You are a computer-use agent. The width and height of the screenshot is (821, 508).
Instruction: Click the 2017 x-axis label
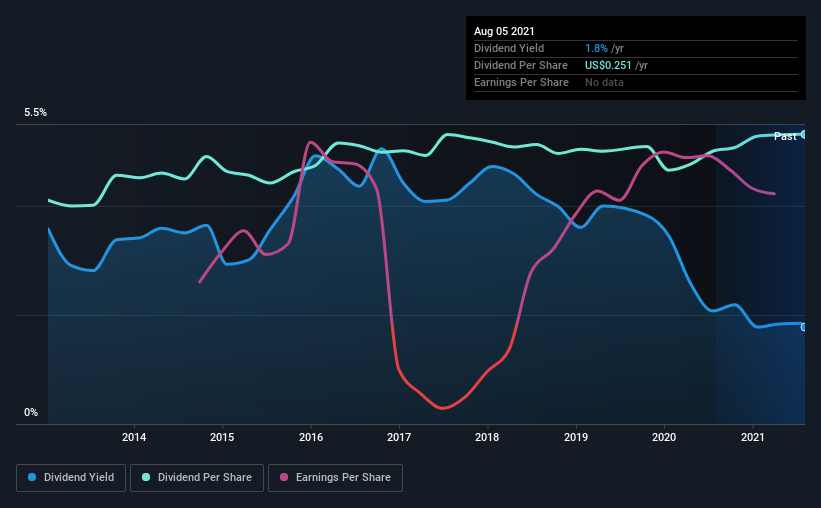pyautogui.click(x=399, y=437)
